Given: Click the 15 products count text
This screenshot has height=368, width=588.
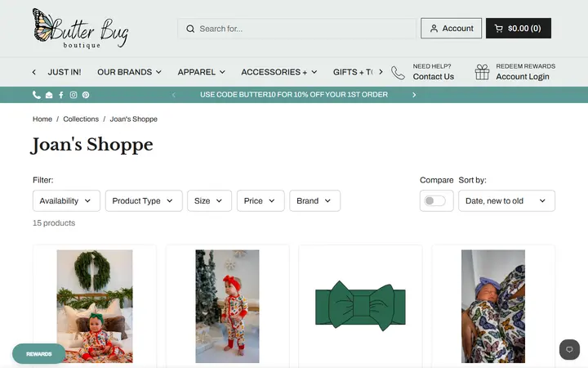Looking at the screenshot, I should click(x=54, y=223).
